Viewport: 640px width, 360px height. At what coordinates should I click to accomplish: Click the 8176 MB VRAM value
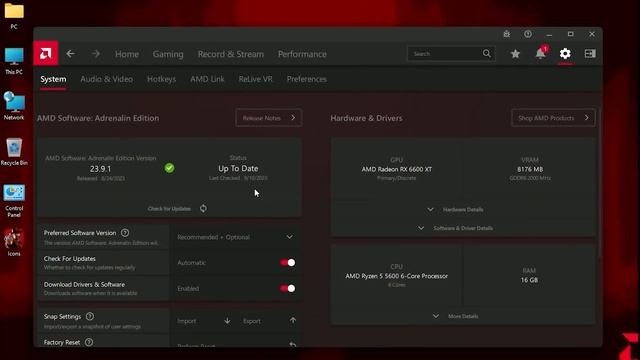[530, 169]
